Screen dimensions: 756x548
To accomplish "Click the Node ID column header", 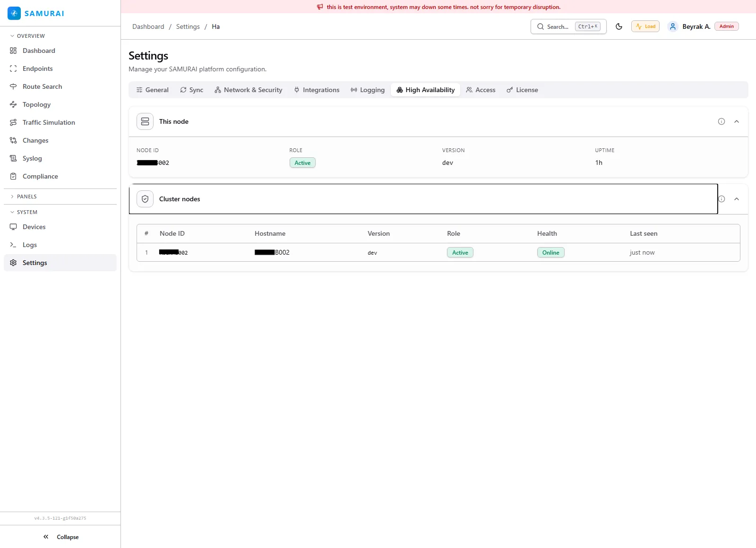I will [x=172, y=233].
